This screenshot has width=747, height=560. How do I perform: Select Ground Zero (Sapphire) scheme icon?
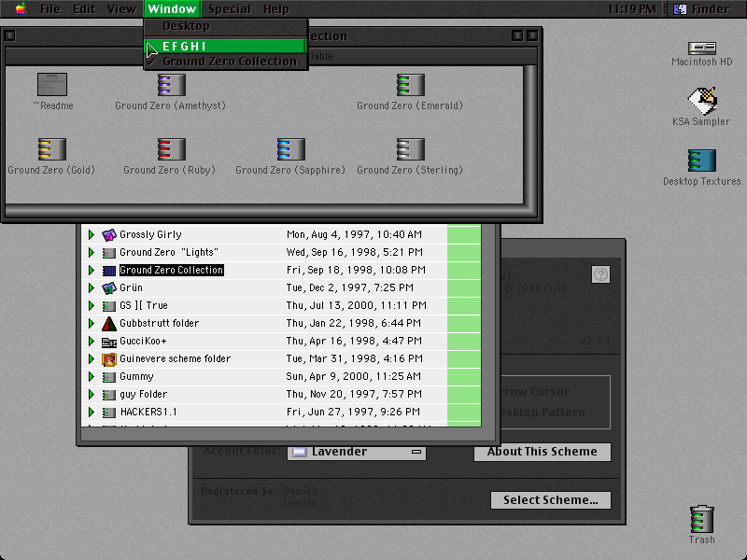(290, 149)
